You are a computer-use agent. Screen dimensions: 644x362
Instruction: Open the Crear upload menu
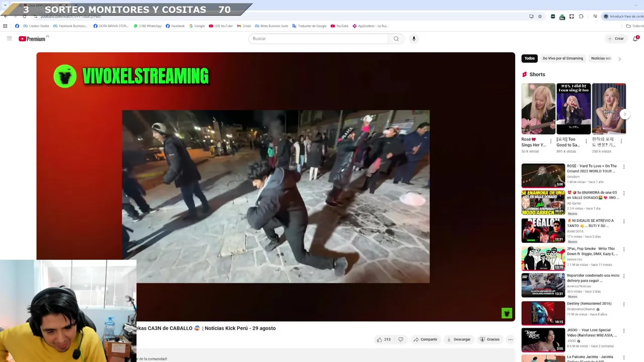(615, 39)
